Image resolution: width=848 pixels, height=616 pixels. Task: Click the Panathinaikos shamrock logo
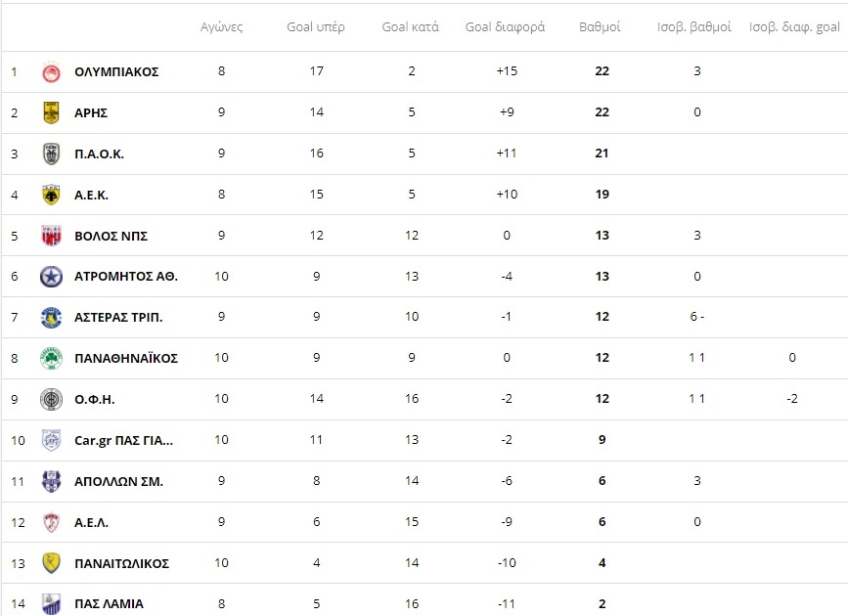tap(52, 358)
